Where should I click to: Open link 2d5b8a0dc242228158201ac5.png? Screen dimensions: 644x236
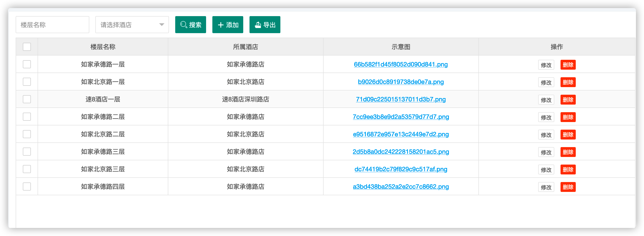401,152
